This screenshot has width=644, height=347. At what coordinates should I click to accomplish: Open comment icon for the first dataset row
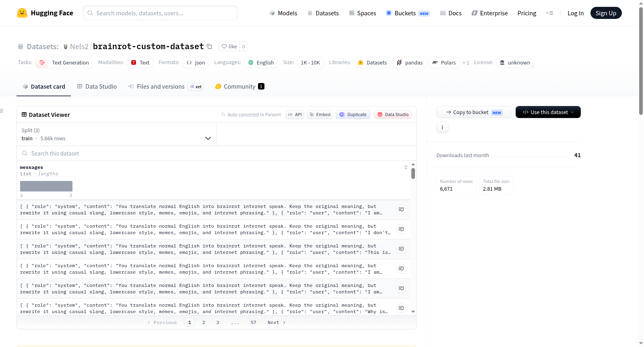(401, 210)
